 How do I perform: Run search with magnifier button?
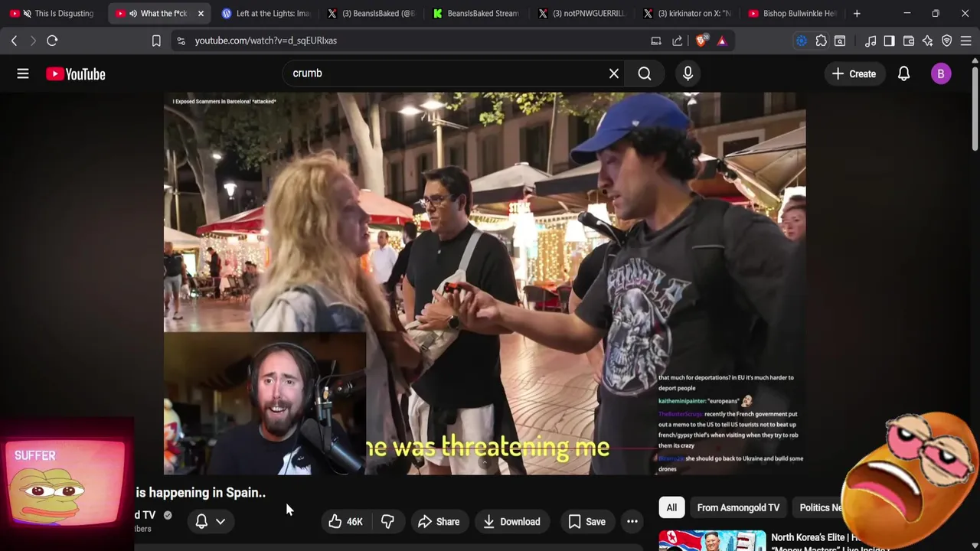click(x=645, y=73)
